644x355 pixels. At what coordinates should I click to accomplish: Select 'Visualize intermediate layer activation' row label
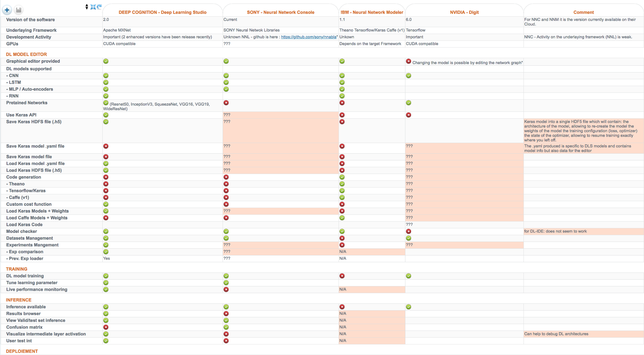(x=46, y=334)
